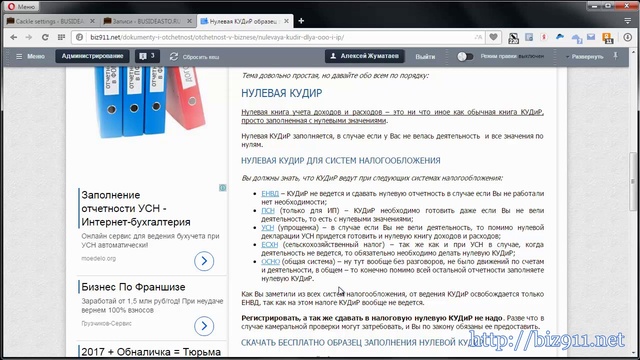Screen dimensions: 640x360
Task: Click the НУЛЕВАЯ КУДИР ДЛЯ СИСТЕМ НАЛОГООБЛОЖЕНИЯ heading
Action: point(341,161)
